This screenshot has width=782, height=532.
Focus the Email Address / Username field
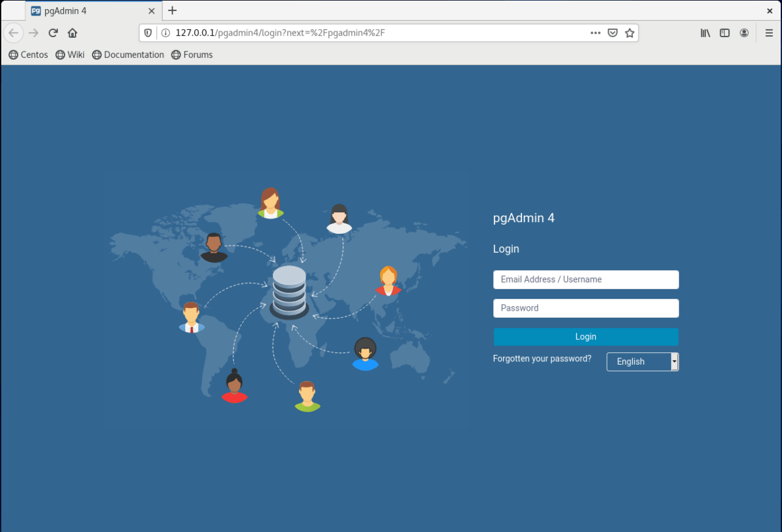click(586, 279)
